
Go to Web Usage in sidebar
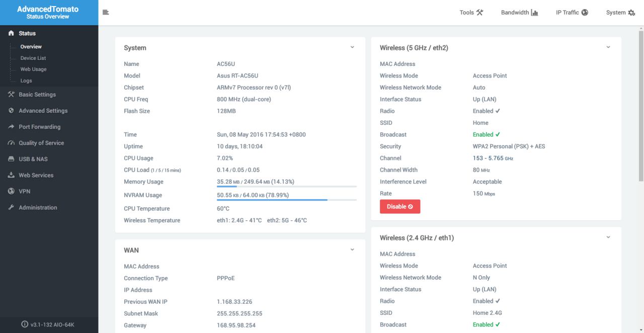[x=33, y=69]
